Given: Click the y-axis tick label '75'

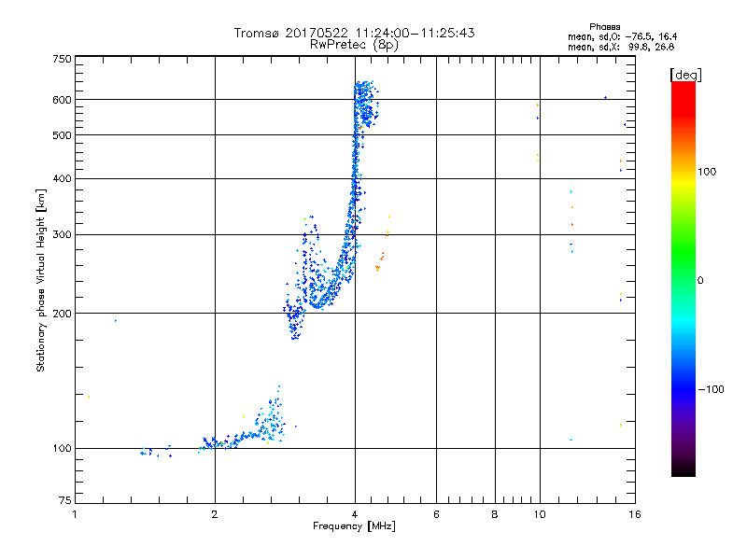Looking at the screenshot, I should pos(65,500).
